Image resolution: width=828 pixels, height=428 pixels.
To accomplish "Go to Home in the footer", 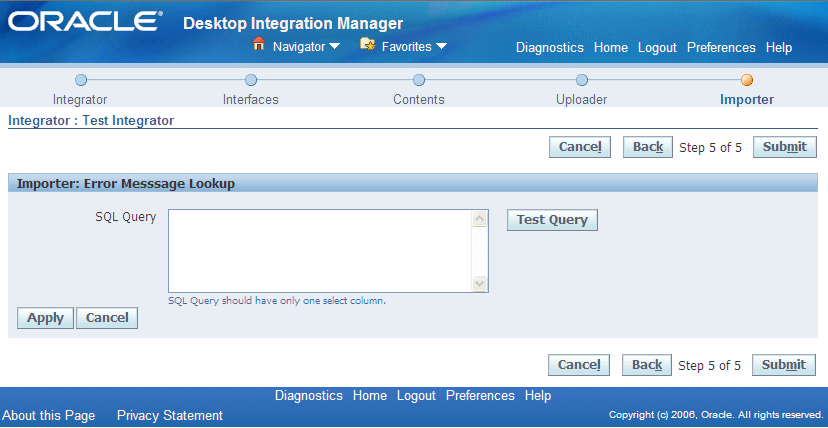I will coord(370,396).
